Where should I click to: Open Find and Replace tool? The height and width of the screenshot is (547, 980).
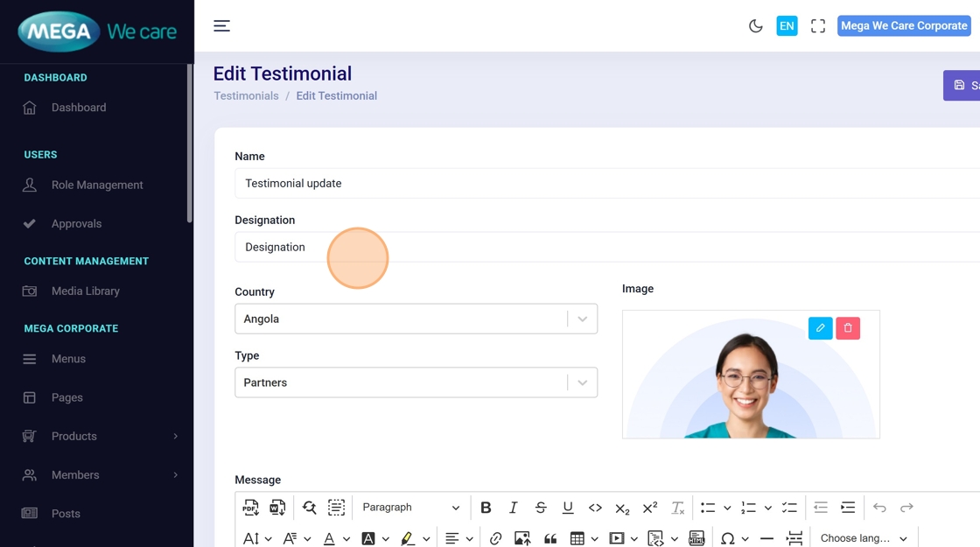click(x=310, y=508)
